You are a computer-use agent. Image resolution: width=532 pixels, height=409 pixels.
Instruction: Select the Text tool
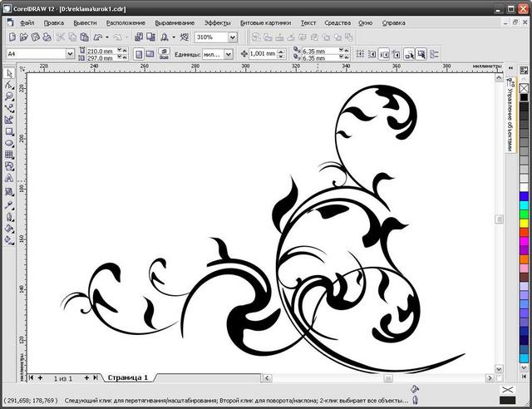tap(9, 178)
